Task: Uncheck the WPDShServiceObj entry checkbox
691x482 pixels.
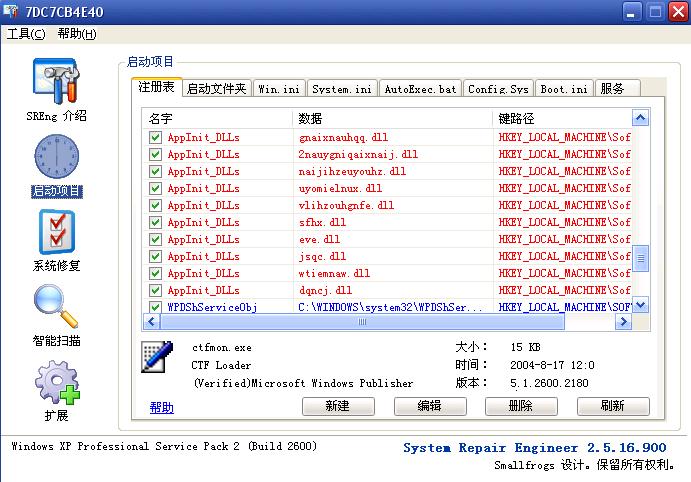Action: [x=155, y=307]
